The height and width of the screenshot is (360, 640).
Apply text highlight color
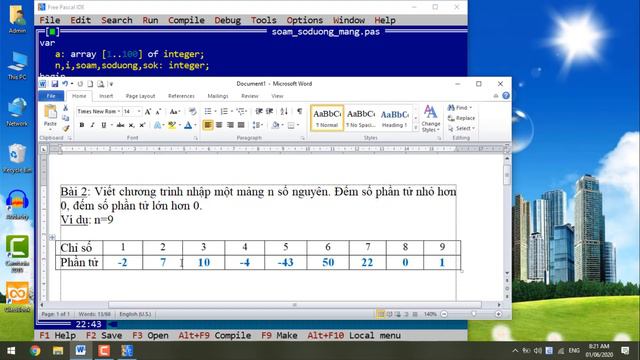172,125
